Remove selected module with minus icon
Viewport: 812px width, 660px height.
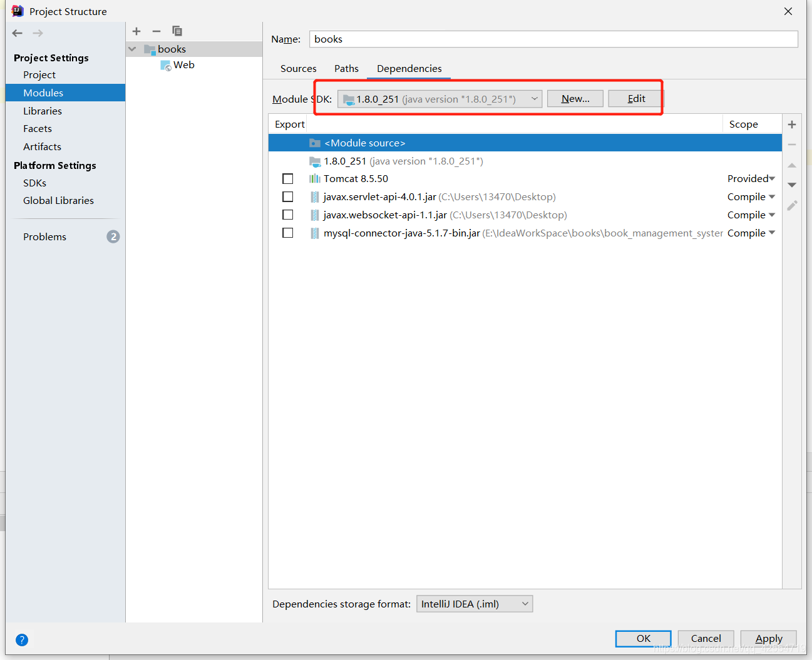click(157, 31)
